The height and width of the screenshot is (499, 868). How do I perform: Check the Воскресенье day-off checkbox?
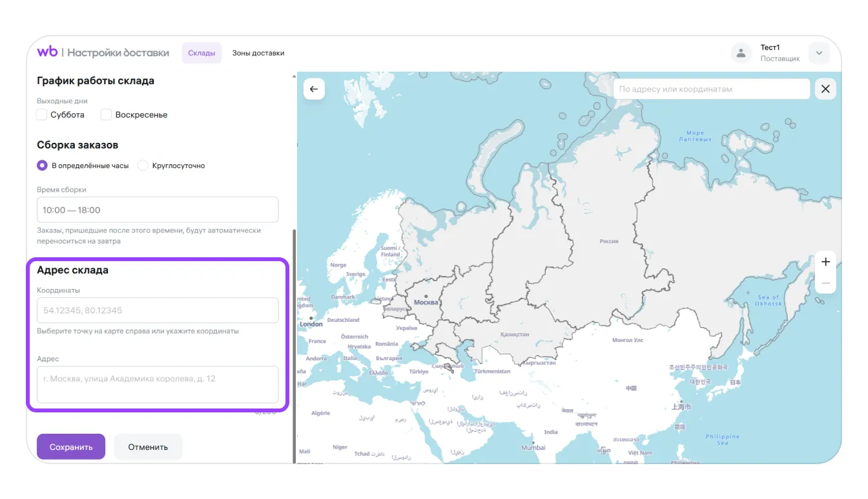(107, 115)
